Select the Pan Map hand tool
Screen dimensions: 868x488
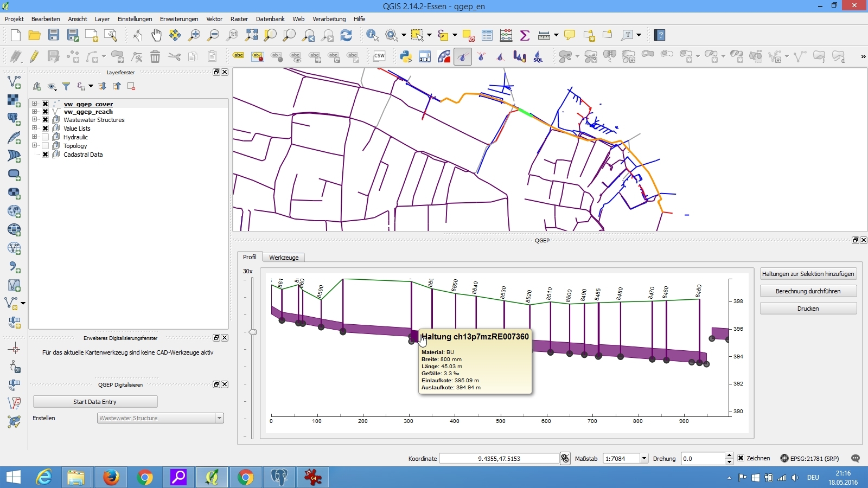point(156,35)
